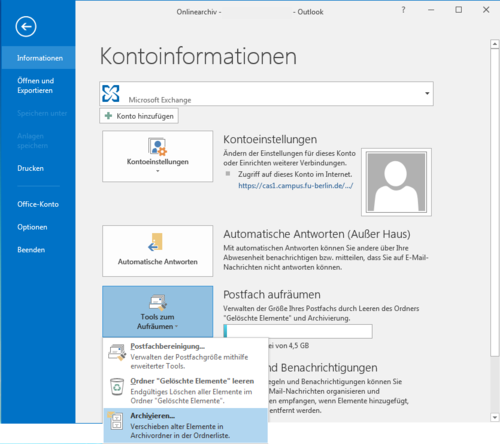The image size is (500, 444).
Task: Click the help question mark icon
Action: [403, 10]
